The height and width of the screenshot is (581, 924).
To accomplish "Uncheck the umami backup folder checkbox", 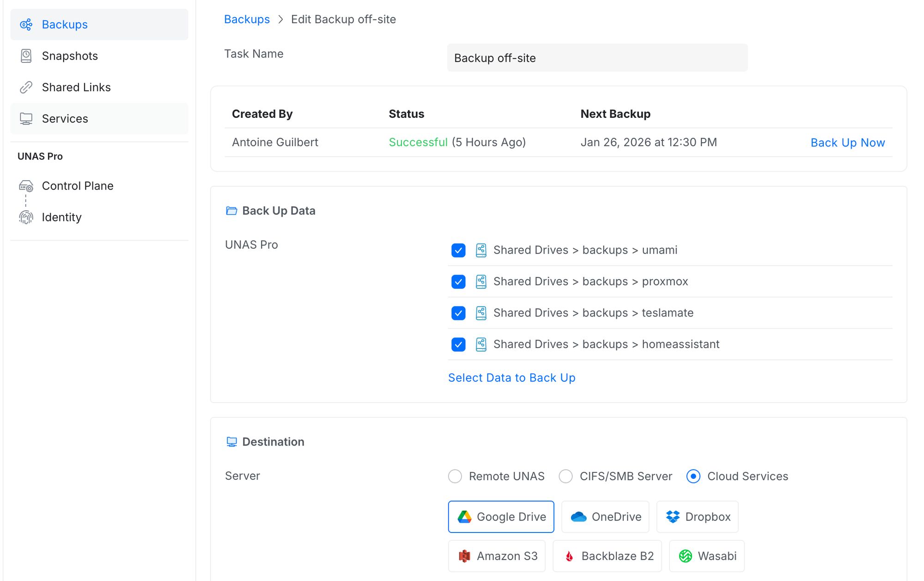I will point(458,250).
